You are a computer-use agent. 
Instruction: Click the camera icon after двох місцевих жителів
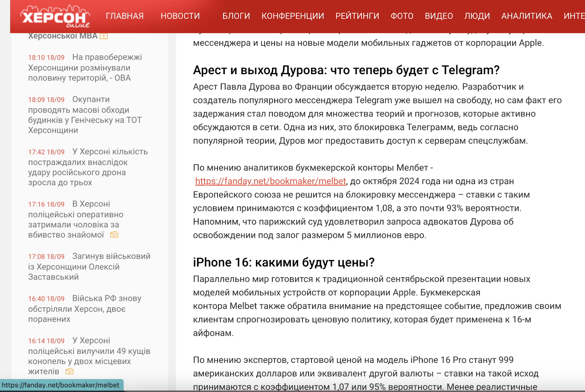pos(69,371)
